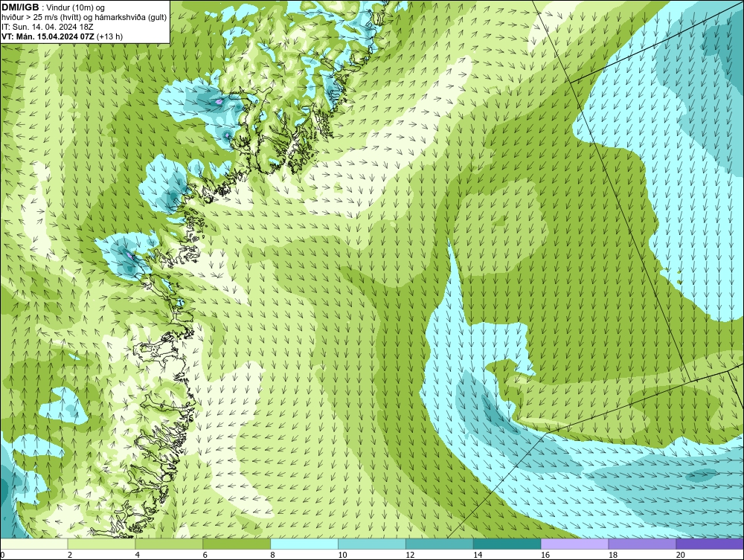Select the 16–18 m/s lavender swatch
The width and height of the screenshot is (744, 560).
click(574, 544)
